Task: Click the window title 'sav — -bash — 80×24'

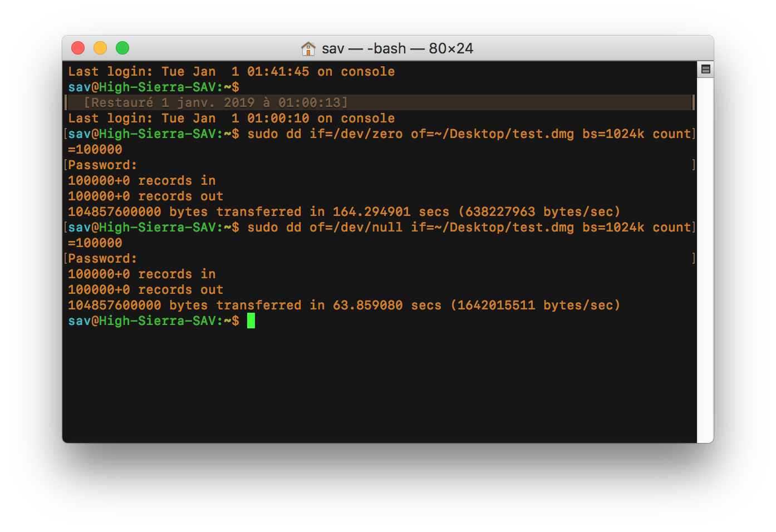Action: [397, 48]
